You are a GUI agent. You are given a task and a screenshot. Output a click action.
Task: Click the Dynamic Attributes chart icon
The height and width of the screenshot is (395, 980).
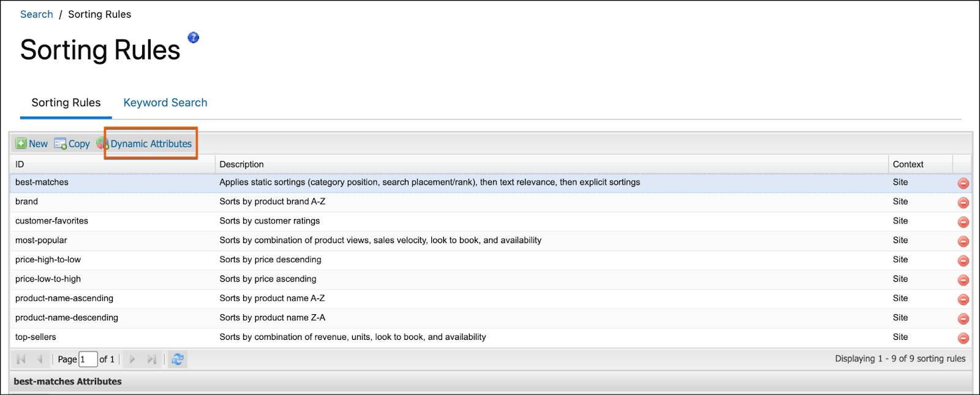(102, 143)
